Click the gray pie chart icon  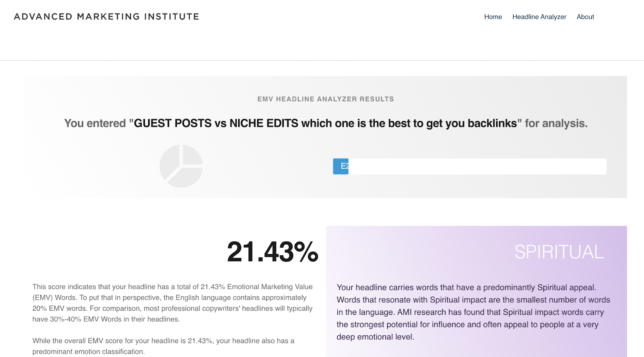(181, 166)
